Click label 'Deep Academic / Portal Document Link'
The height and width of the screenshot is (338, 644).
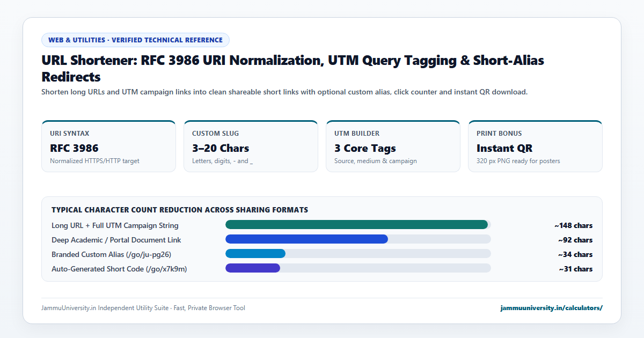[116, 240]
